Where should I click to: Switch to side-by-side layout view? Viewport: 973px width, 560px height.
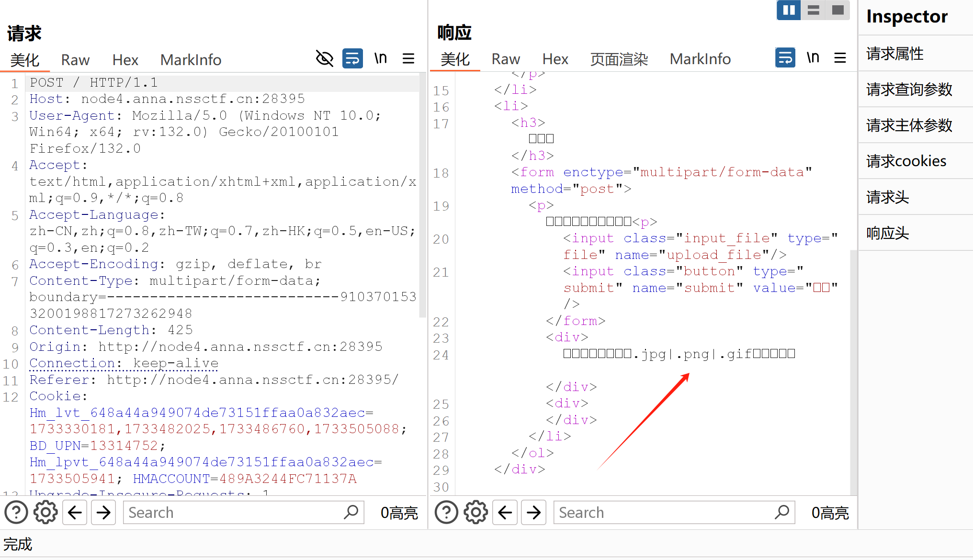(x=789, y=10)
